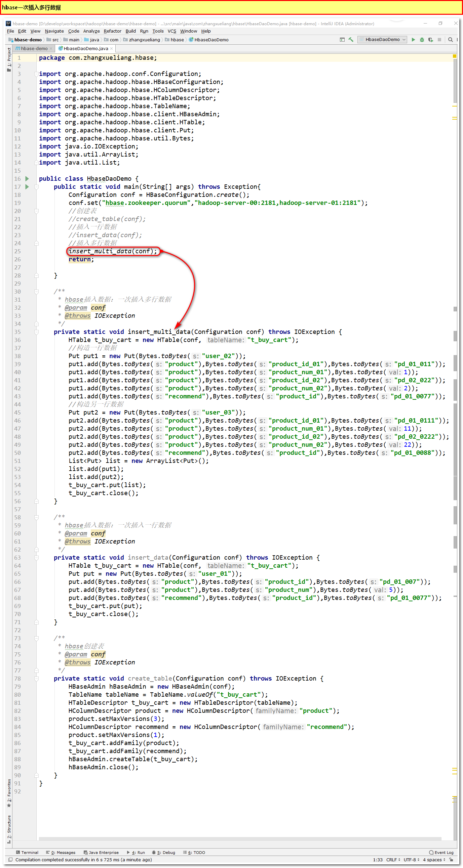Click 4 spaces indent selector
463x868 pixels.
click(x=434, y=860)
